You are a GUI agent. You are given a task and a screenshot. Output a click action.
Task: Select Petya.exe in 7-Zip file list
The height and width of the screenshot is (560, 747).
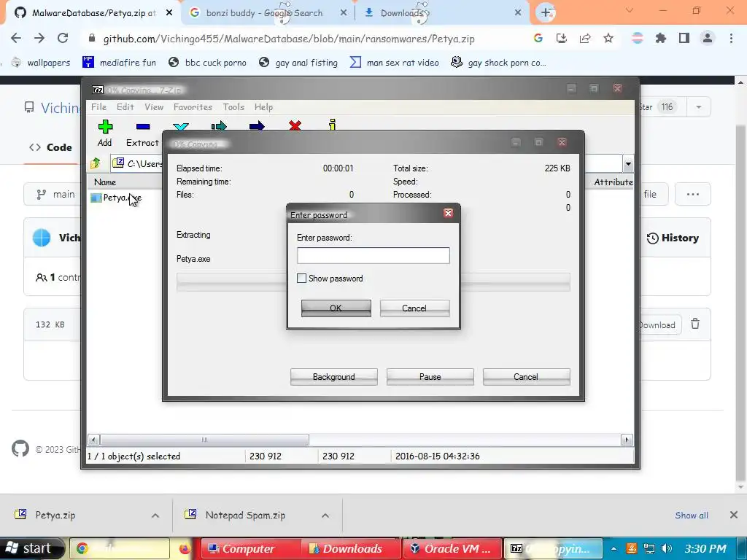coord(117,198)
